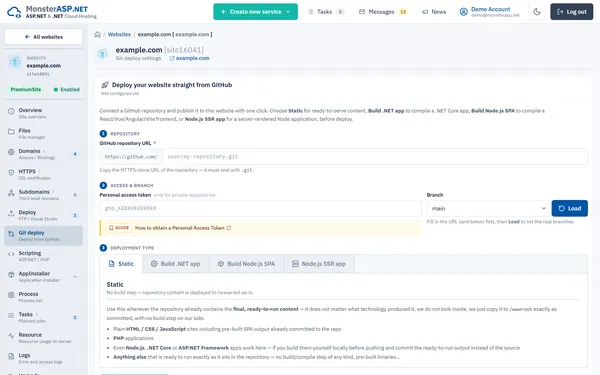Click the Domains globe icon in sidebar
Screen dimensions: 600x375
[11, 152]
